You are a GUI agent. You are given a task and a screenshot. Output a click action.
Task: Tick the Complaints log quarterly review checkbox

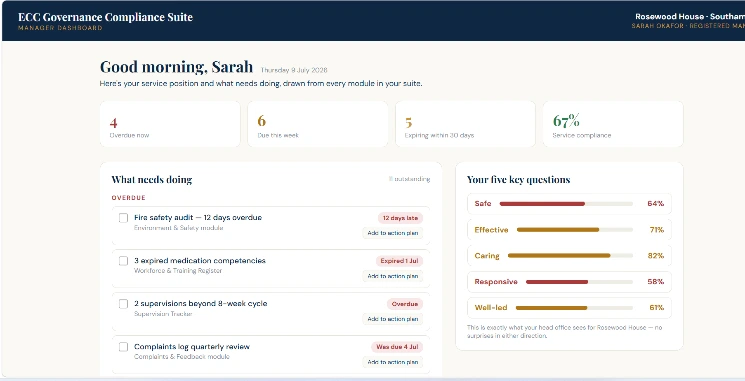[x=124, y=347]
